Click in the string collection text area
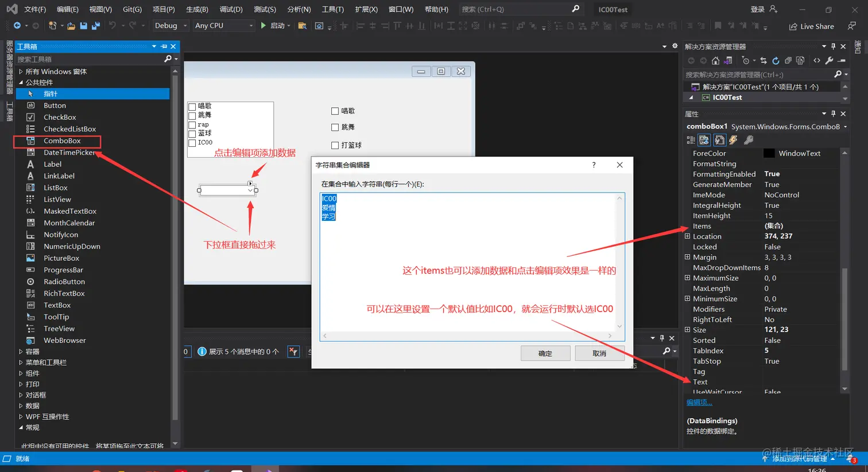 click(x=472, y=267)
